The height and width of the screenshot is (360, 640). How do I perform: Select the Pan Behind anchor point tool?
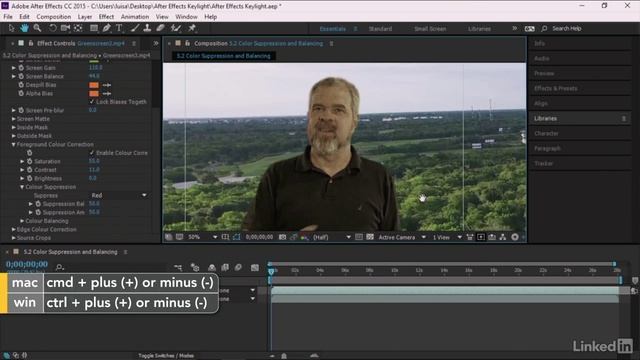coord(78,28)
